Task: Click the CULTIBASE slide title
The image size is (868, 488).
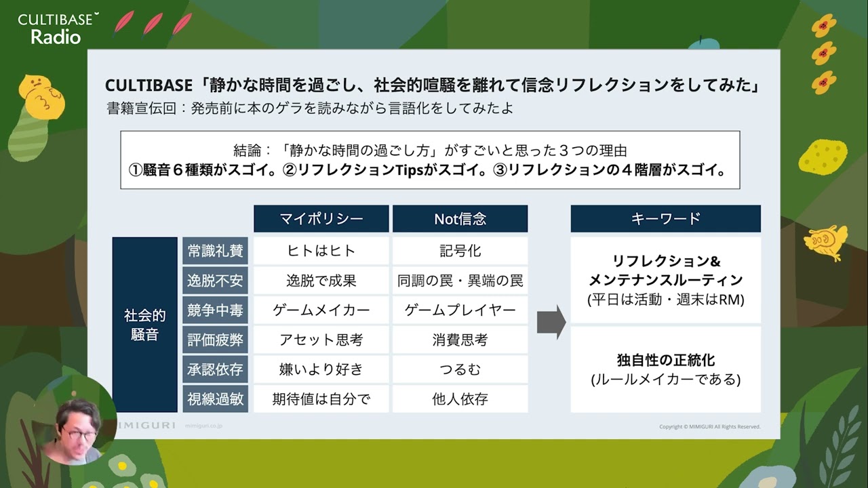Action: pos(431,85)
